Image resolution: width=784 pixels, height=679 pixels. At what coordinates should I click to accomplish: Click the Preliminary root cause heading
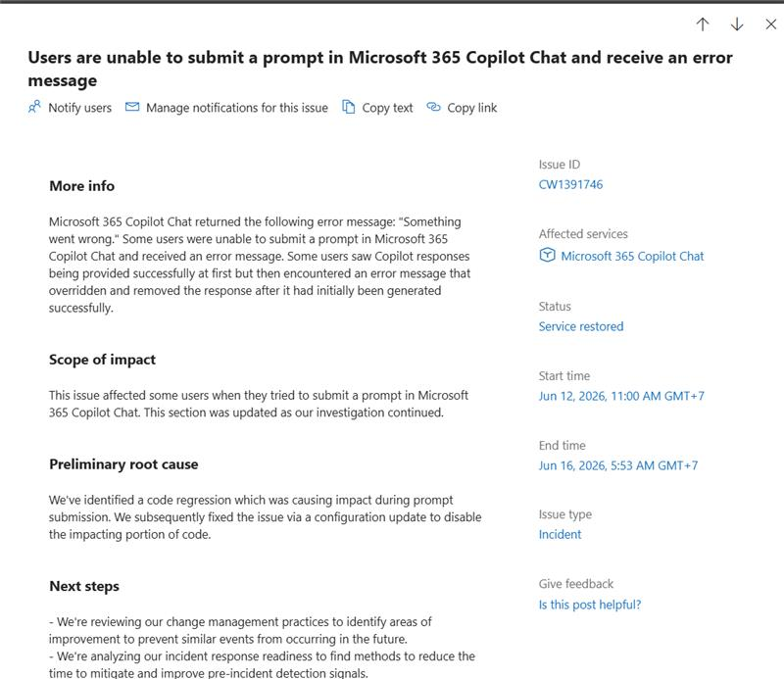click(123, 464)
